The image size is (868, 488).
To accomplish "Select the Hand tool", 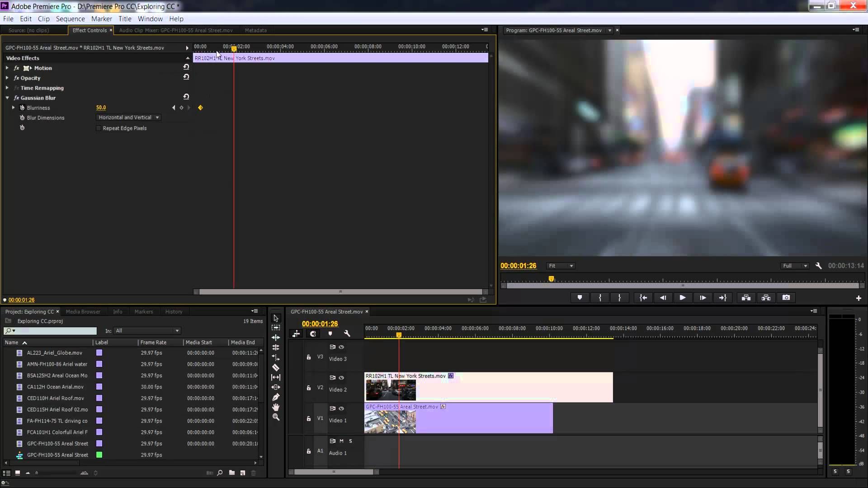I will click(276, 407).
